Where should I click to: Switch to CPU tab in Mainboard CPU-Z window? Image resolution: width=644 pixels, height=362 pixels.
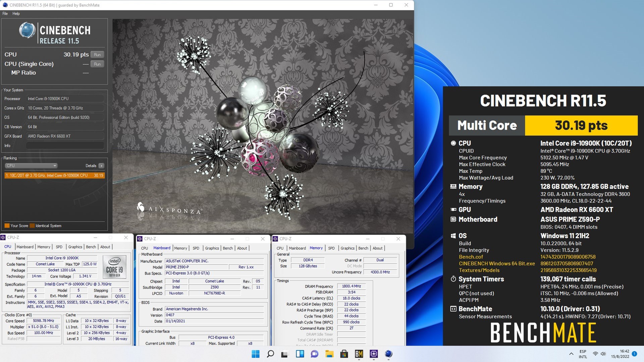pyautogui.click(x=145, y=248)
